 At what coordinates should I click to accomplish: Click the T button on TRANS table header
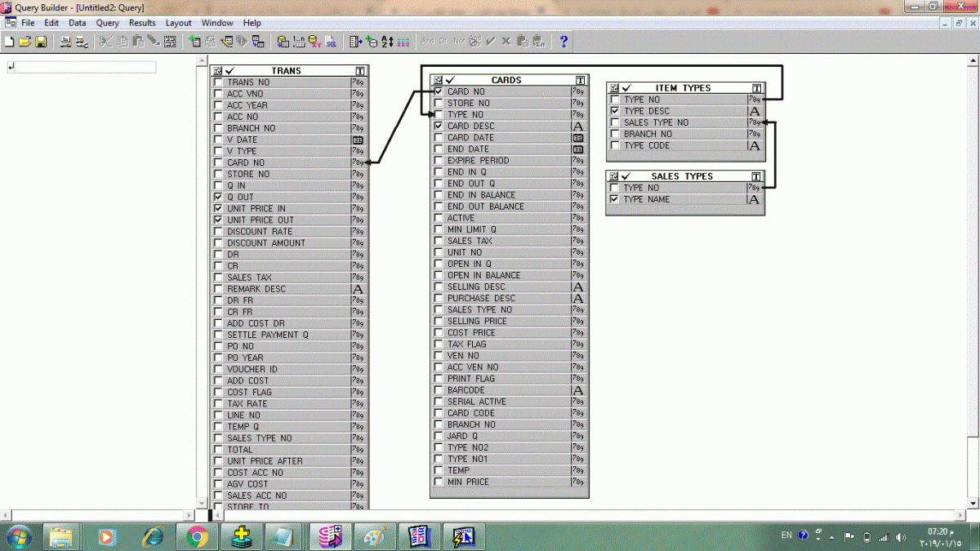click(360, 71)
